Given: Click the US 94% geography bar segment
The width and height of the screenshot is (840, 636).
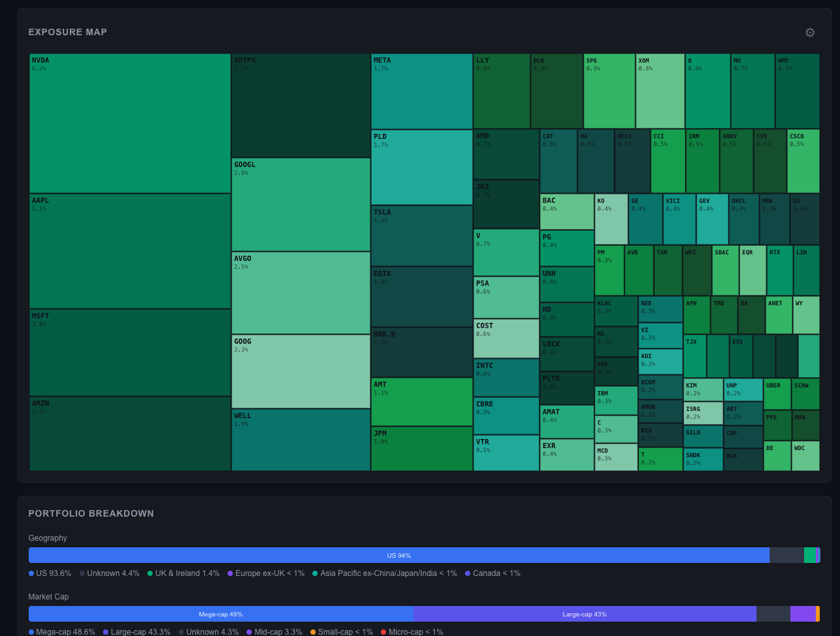Looking at the screenshot, I should [x=399, y=555].
